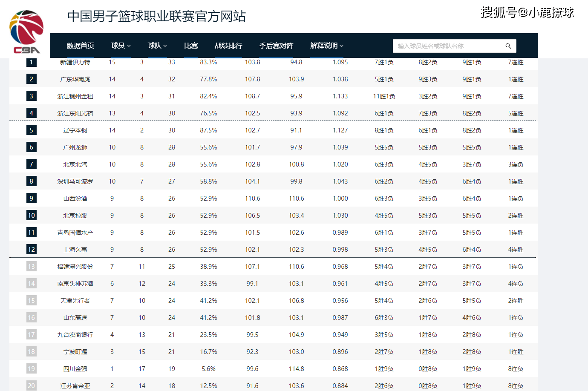588x391 pixels.
Task: Select team name 福建浔兴股份
Action: point(75,267)
